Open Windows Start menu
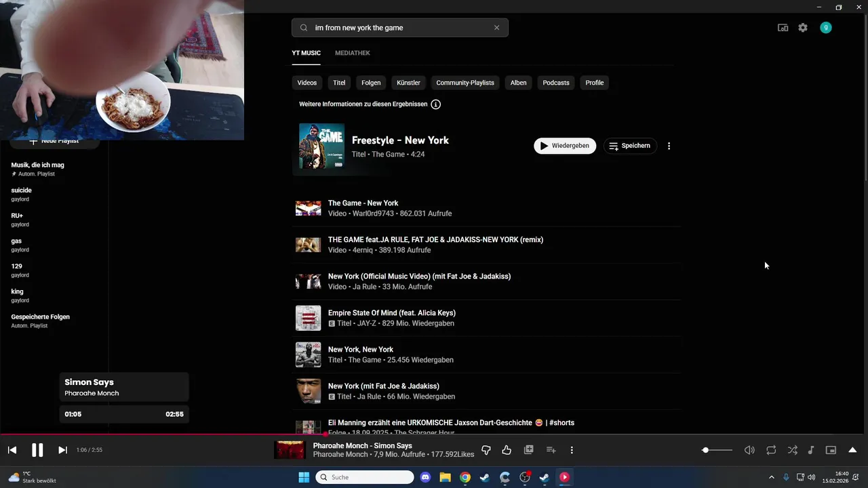Viewport: 868px width, 488px height. [x=303, y=477]
